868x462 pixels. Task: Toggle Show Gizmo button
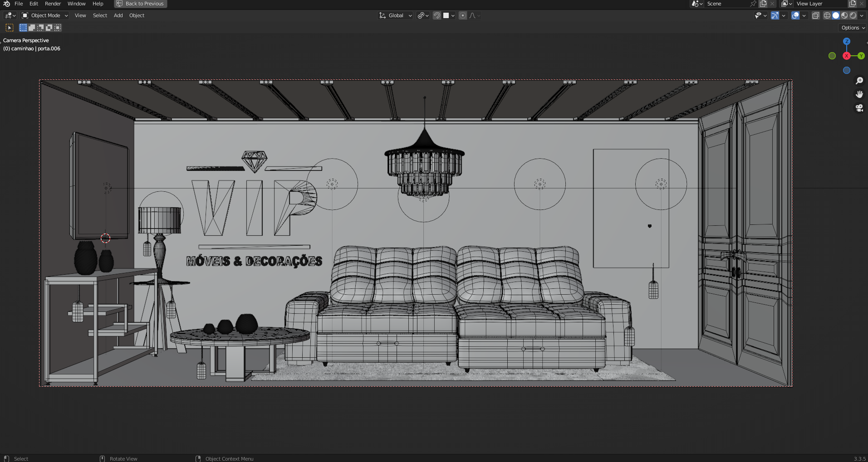point(775,15)
